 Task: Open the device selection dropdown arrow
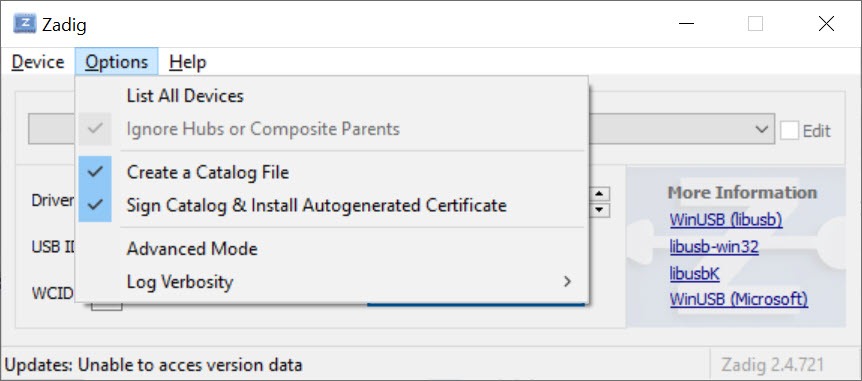[761, 130]
